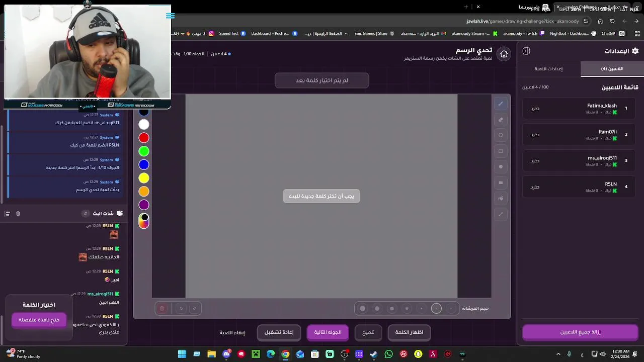Choose the currently selected brush size

[436, 308]
